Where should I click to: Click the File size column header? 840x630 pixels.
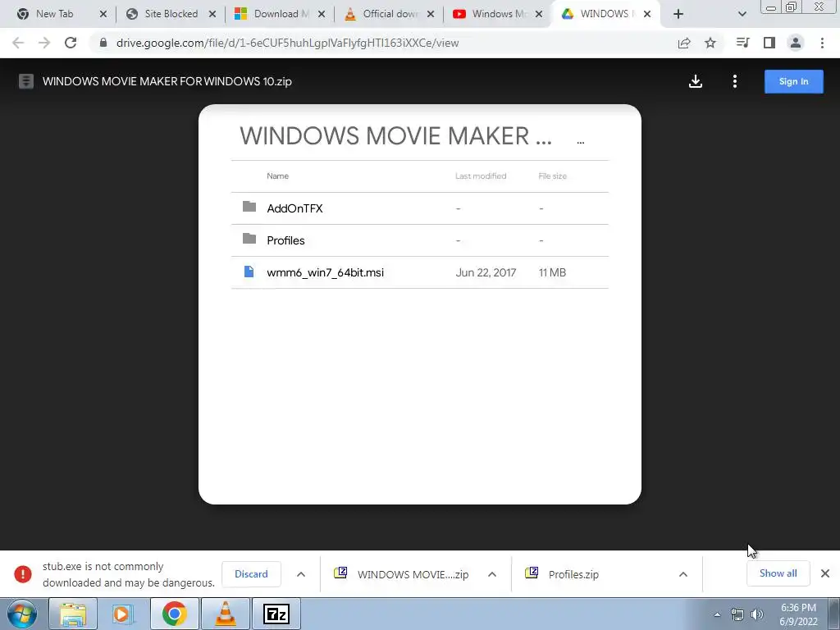(x=552, y=176)
